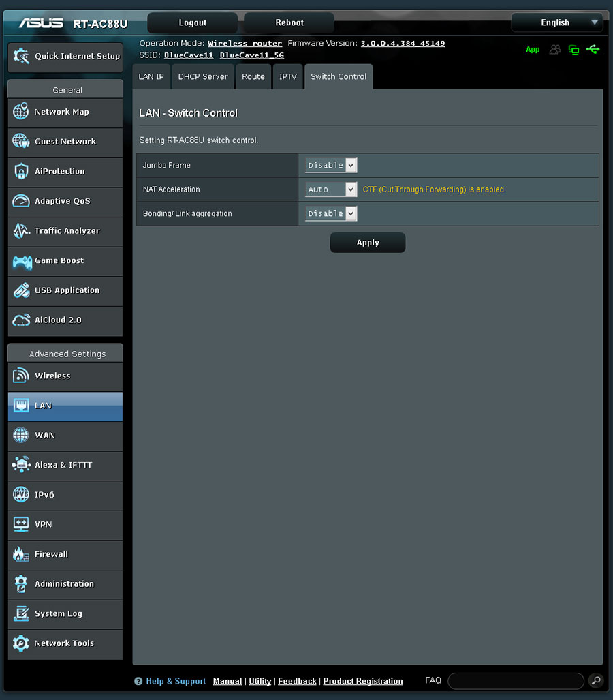The width and height of the screenshot is (613, 700).
Task: Open the Wireless router operation mode link
Action: [x=245, y=44]
